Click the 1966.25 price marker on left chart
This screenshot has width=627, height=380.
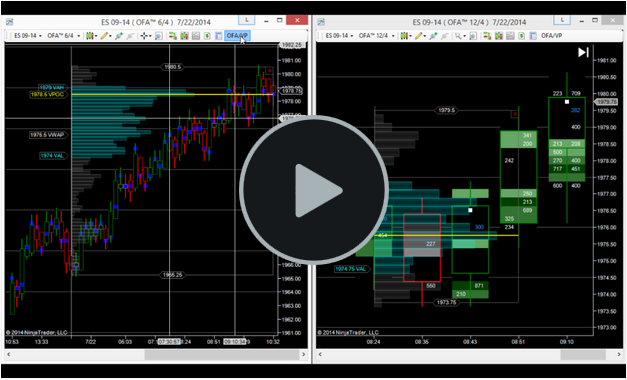[172, 275]
